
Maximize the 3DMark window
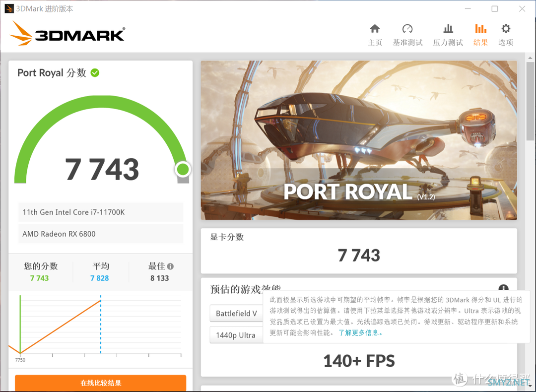pos(494,8)
